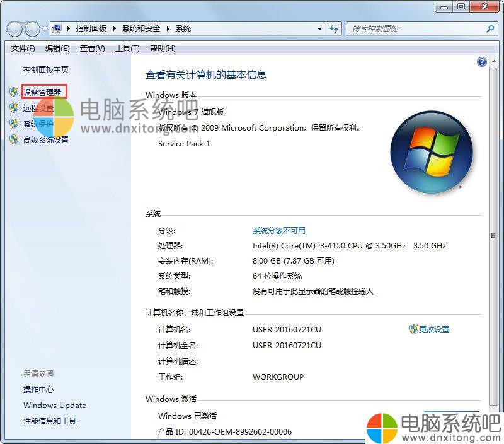Click processor text Intel(R) Core(TM) i3-4150
The height and width of the screenshot is (444, 504).
349,246
